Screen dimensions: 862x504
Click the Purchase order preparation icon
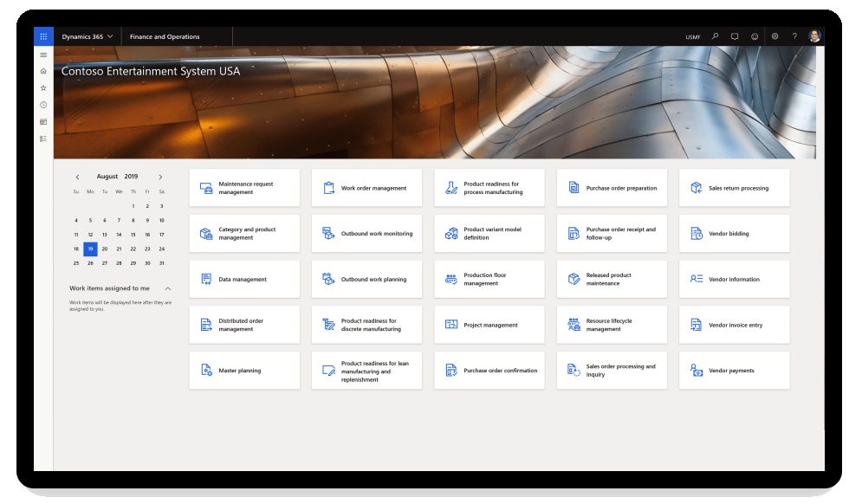(574, 188)
